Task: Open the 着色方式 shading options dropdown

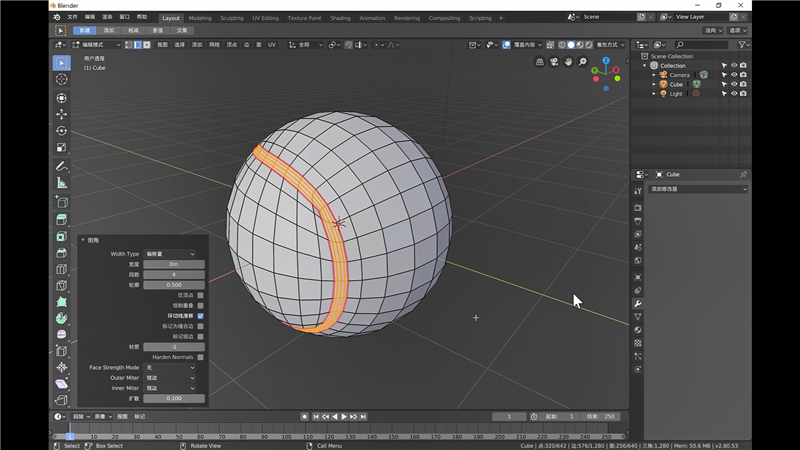Action: [x=610, y=45]
